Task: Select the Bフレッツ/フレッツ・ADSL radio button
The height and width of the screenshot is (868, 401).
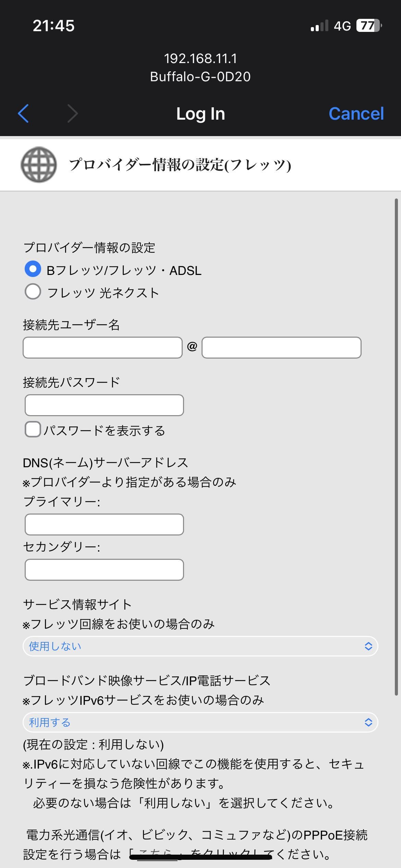Action: (33, 269)
